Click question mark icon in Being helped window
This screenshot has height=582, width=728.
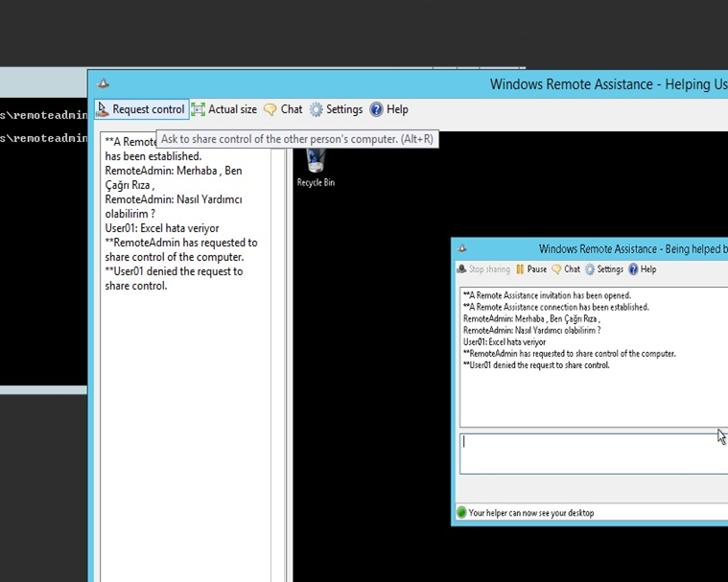[x=633, y=269]
